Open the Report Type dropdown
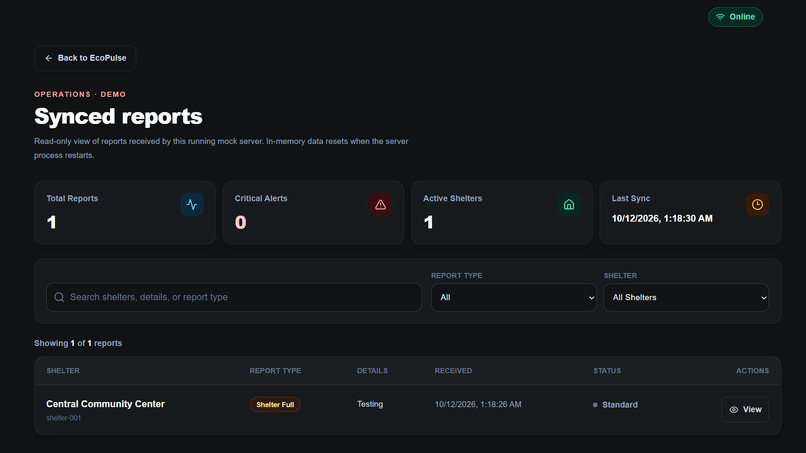Viewport: 806px width, 453px height. pyautogui.click(x=514, y=297)
